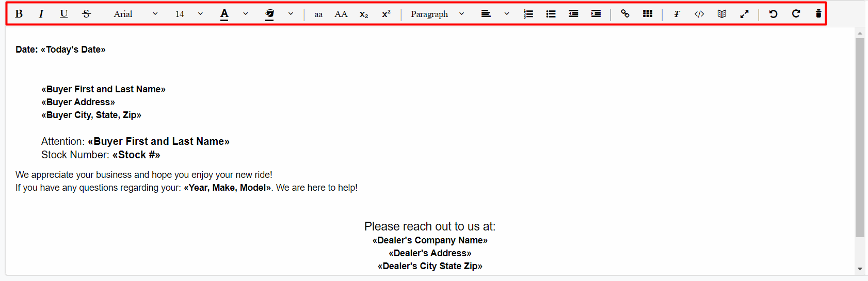Open the book-shaped toolbar icon
The width and height of the screenshot is (868, 281).
(x=722, y=14)
